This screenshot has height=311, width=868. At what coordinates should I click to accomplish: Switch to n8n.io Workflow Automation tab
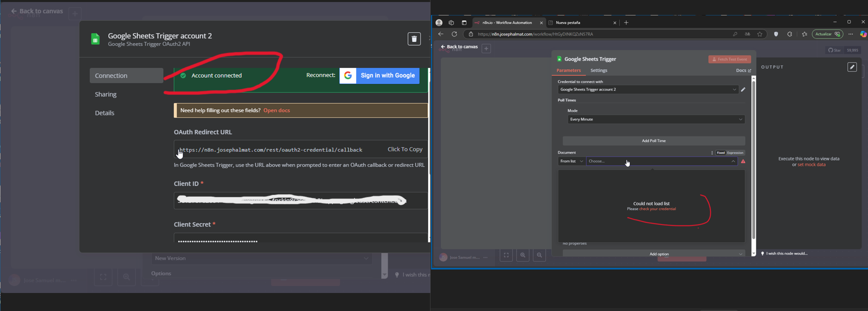click(x=508, y=22)
